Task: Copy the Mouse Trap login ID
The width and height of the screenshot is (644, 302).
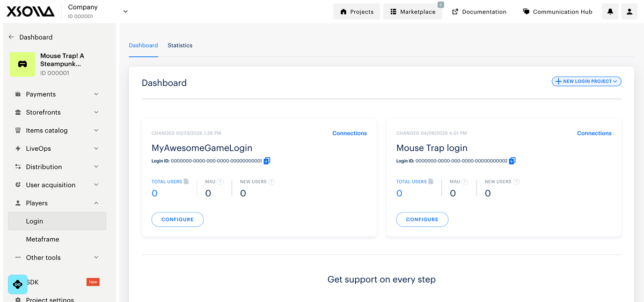Action: (512, 161)
